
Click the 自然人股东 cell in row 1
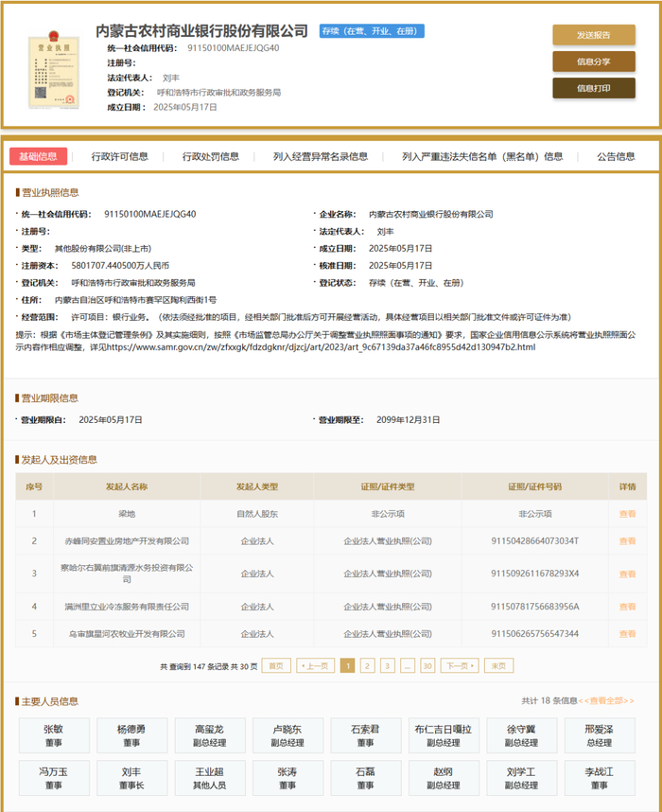(x=257, y=514)
